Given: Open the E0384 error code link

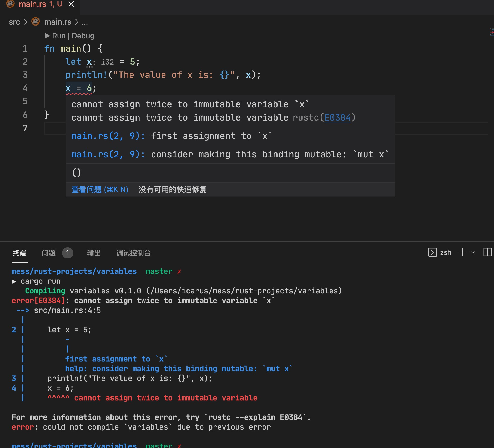Looking at the screenshot, I should click(337, 117).
